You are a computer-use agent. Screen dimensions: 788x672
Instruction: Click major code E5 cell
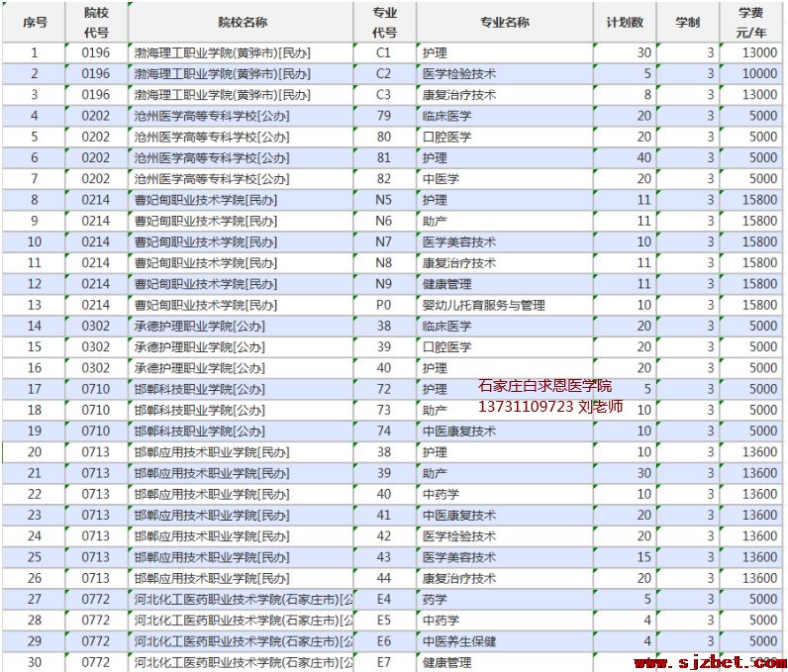click(385, 621)
